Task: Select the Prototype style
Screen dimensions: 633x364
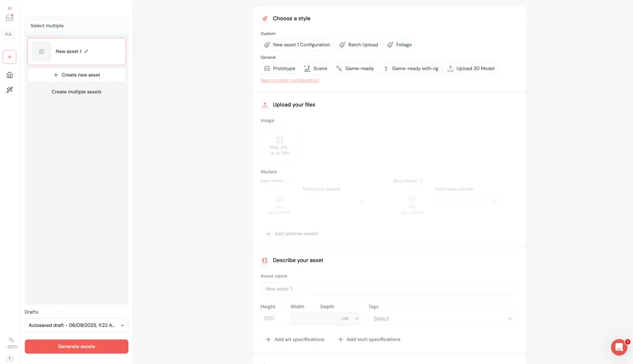Action: pyautogui.click(x=279, y=69)
